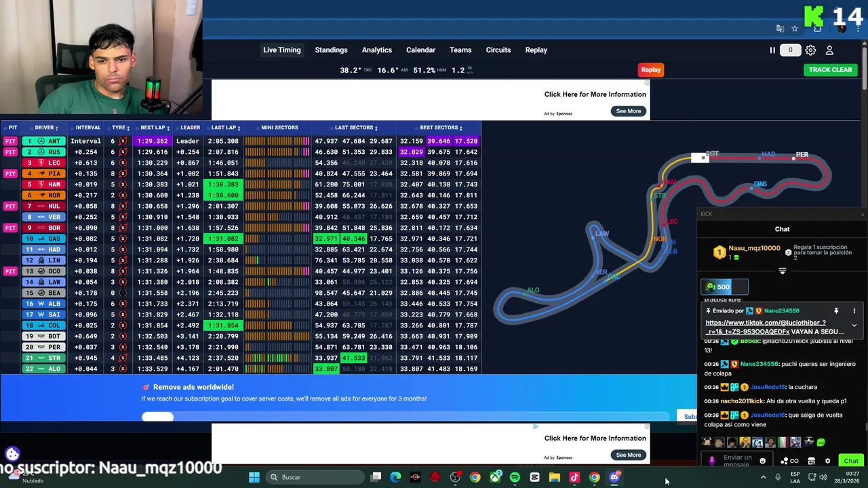Open the emoji picker in chat
This screenshot has width=868, height=488.
pyautogui.click(x=762, y=461)
